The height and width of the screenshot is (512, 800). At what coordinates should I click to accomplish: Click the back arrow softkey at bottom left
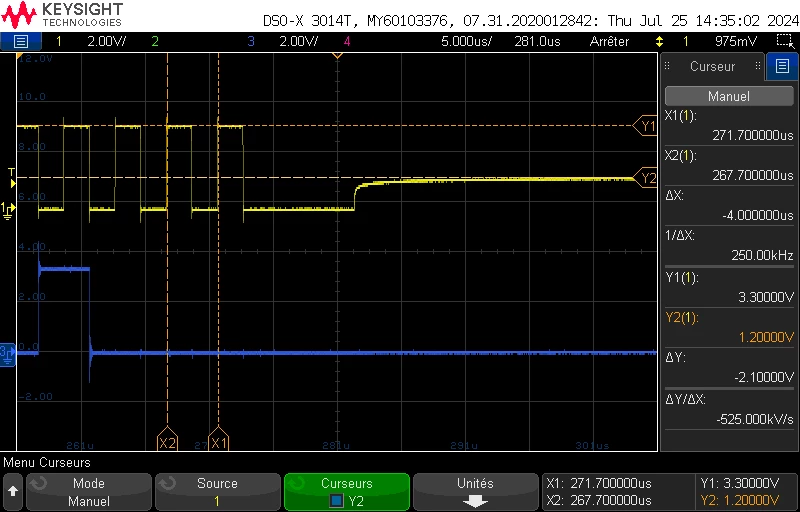[12, 492]
